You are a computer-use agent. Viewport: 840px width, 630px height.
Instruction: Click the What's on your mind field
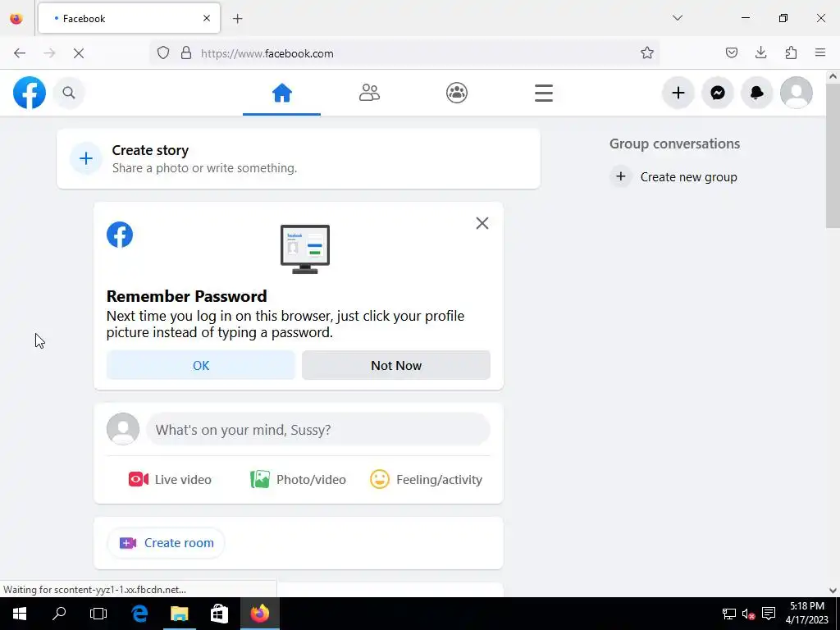click(x=318, y=430)
